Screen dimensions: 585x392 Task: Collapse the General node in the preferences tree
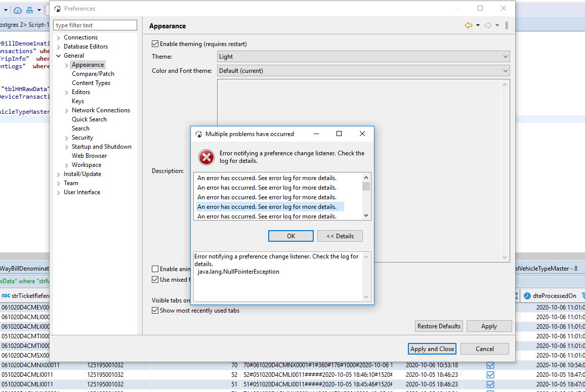point(59,55)
